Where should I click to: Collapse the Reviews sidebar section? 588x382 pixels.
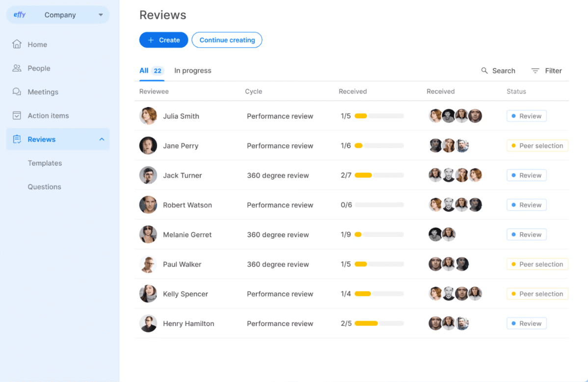click(102, 139)
